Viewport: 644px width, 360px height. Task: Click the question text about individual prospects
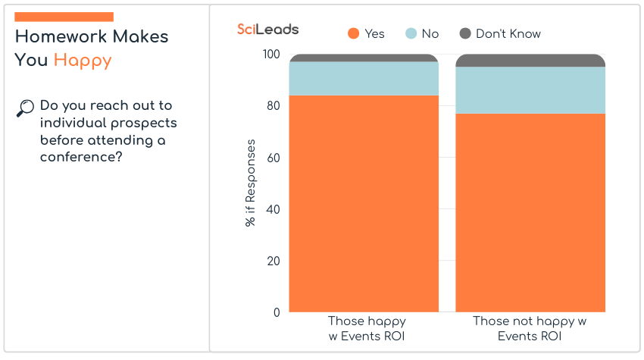pyautogui.click(x=108, y=131)
